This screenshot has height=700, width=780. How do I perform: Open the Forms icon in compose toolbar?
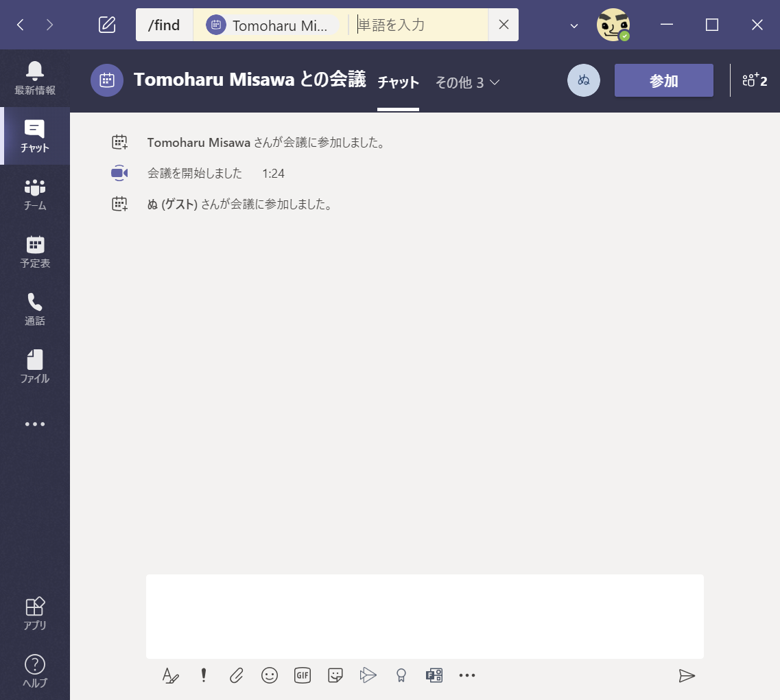[434, 675]
